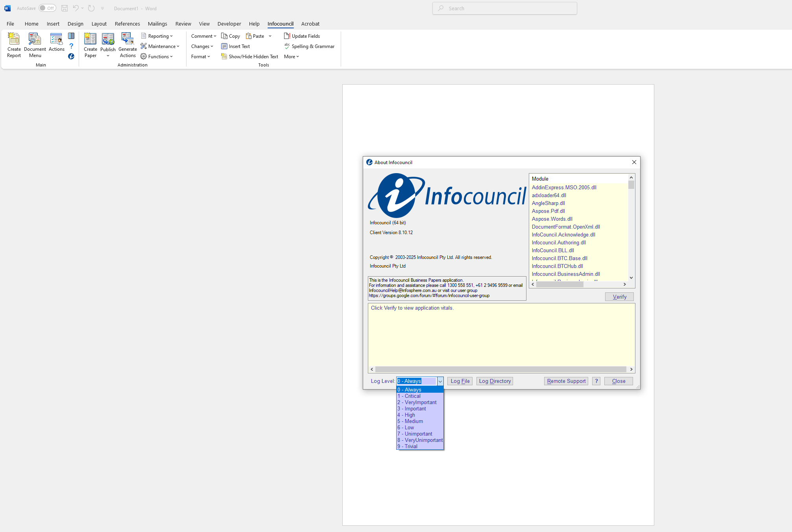Select DocumentFormat.OpenXml.dll in Module list
792x532 pixels.
click(x=566, y=227)
